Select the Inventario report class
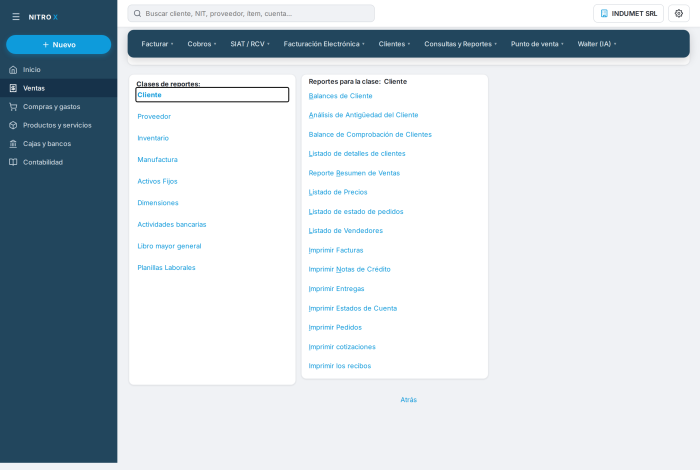 tap(153, 138)
